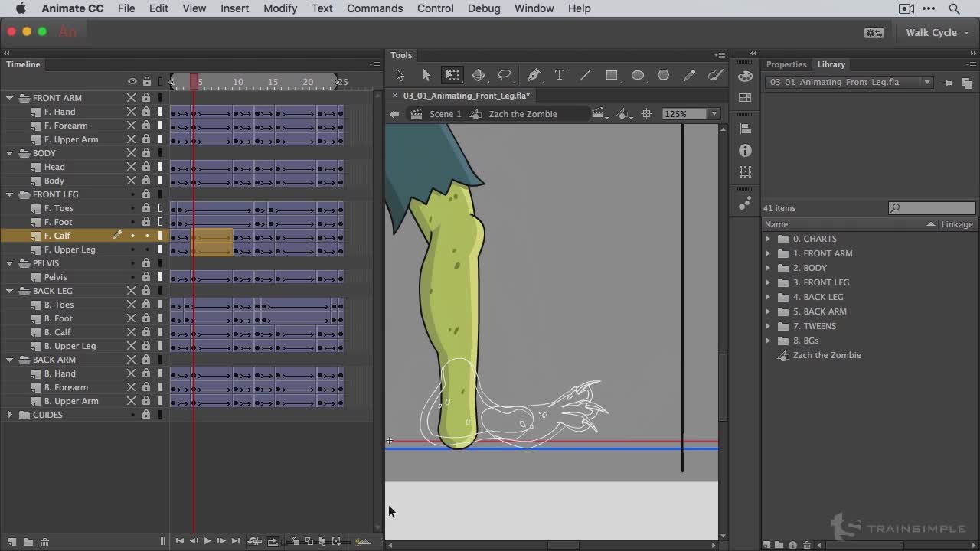Toggle outline mode for F. Toes layer
The image size is (980, 551).
pos(161,208)
